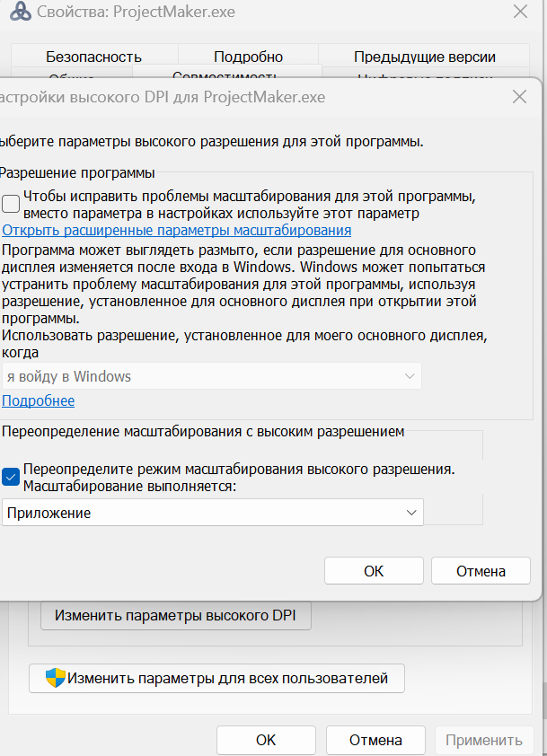Click 'Отмена' at the Properties window bottom
This screenshot has width=547, height=756.
(375, 741)
